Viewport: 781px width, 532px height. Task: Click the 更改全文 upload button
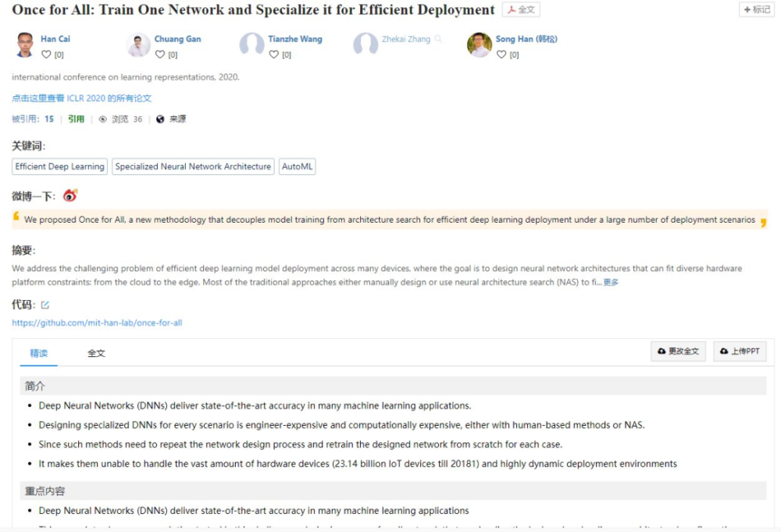678,352
